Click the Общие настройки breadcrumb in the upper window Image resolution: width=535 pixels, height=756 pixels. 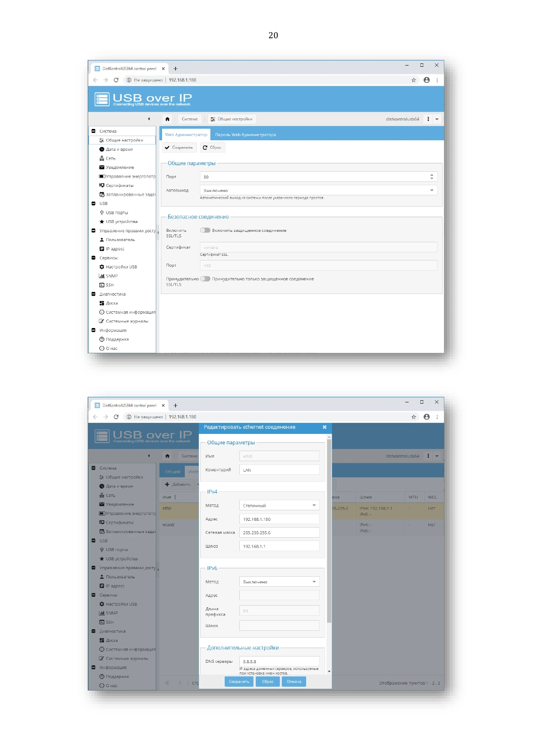(x=232, y=119)
